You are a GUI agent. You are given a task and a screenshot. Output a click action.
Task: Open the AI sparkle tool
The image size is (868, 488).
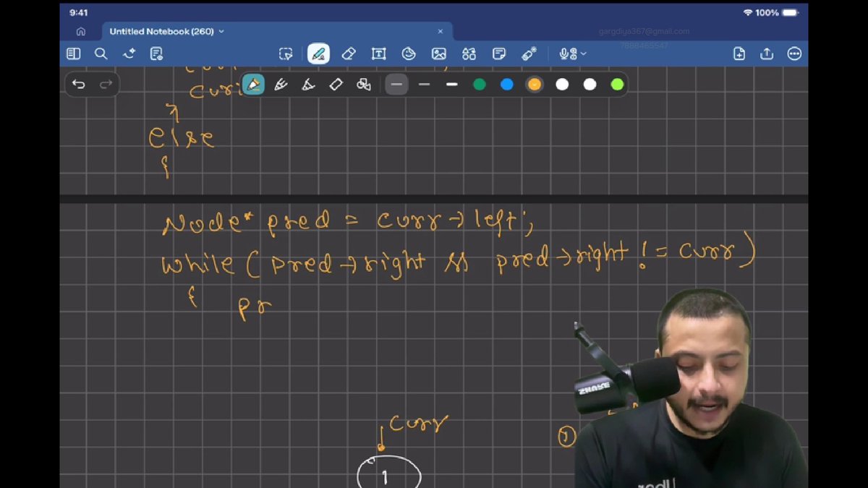coord(129,53)
